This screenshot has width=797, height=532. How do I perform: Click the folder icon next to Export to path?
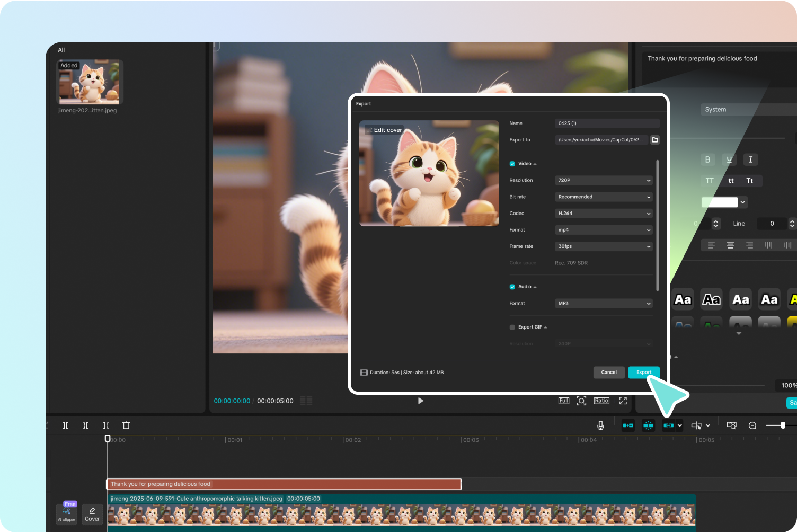(x=655, y=140)
